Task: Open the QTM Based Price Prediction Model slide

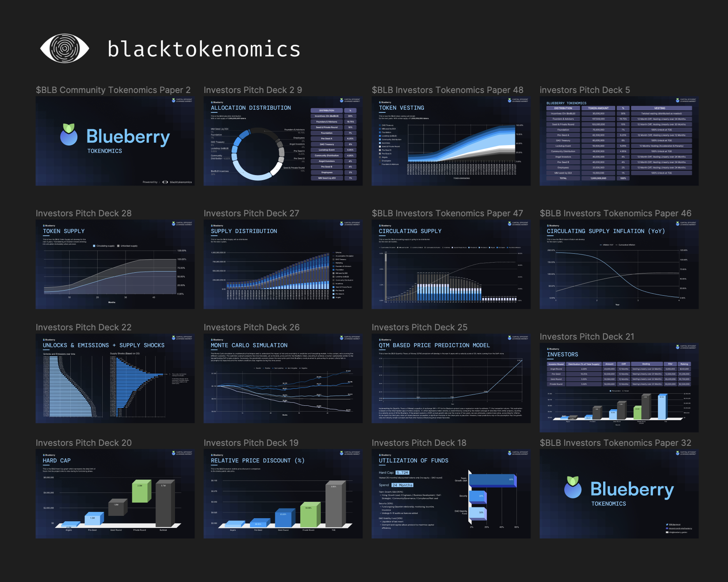Action: pos(451,378)
